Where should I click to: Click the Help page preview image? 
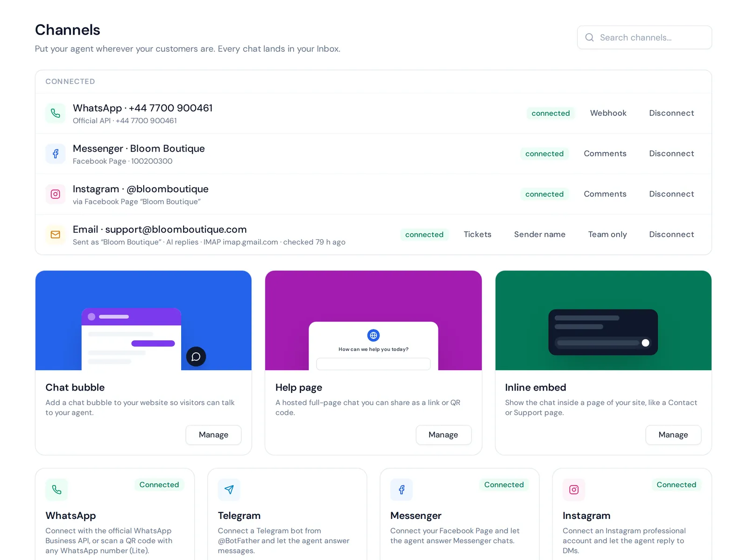[x=373, y=321]
